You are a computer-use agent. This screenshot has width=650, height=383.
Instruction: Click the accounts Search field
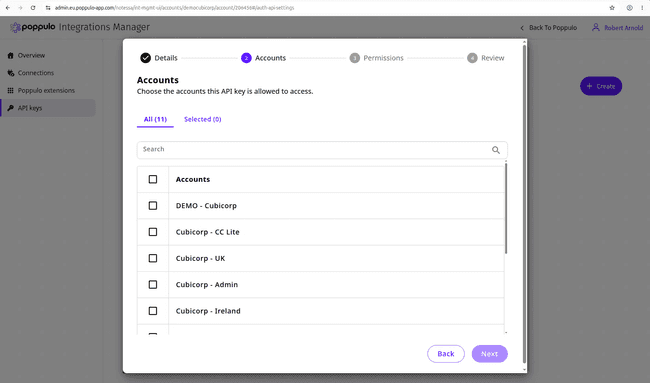[x=322, y=150]
